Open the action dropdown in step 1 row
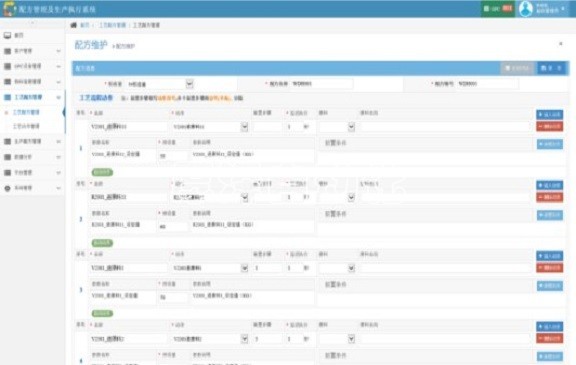 [244, 127]
